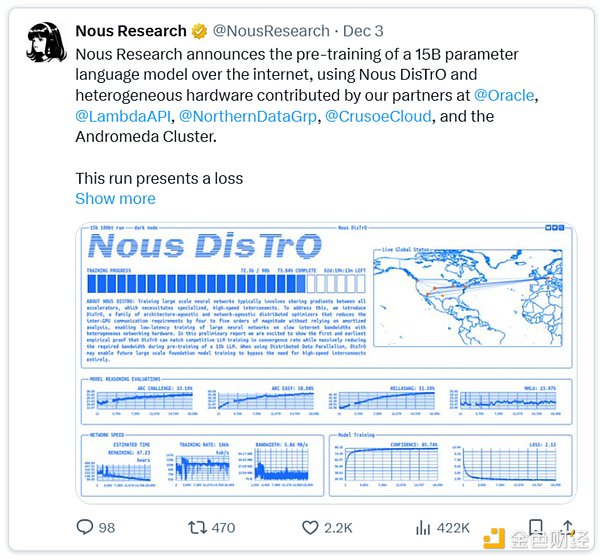
Task: Bookmark this tweet
Action: tap(535, 526)
